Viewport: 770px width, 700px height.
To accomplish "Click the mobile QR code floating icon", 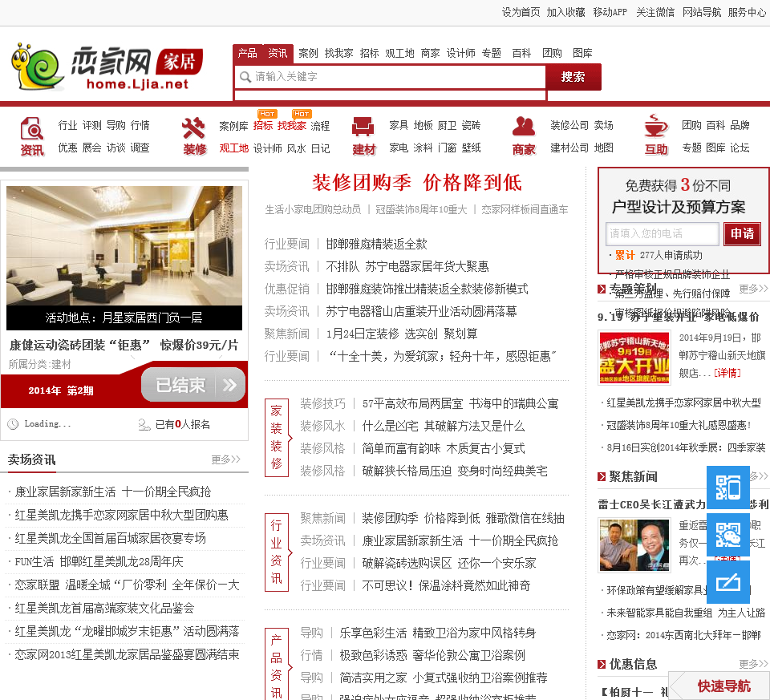I will click(x=728, y=488).
